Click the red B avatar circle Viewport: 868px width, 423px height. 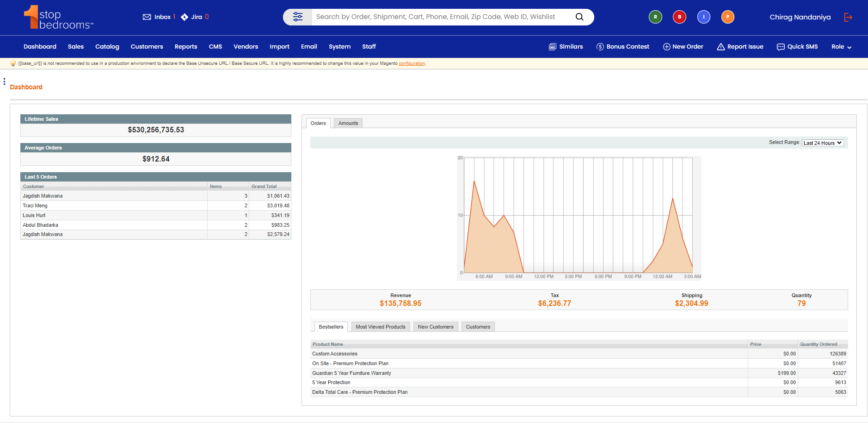click(679, 17)
